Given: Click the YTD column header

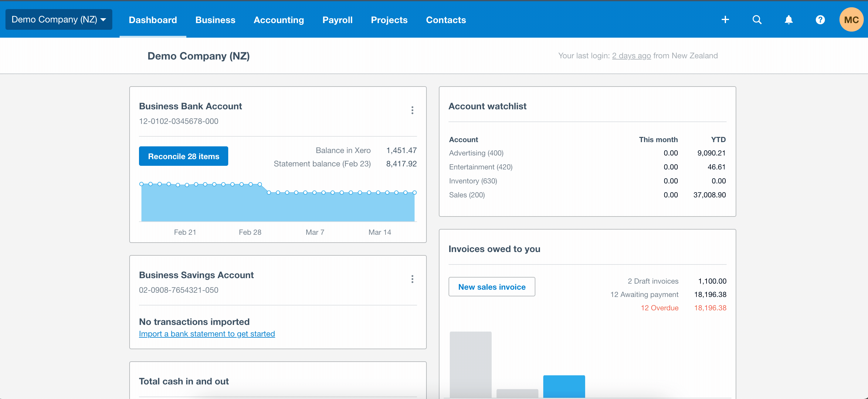Looking at the screenshot, I should (x=718, y=139).
